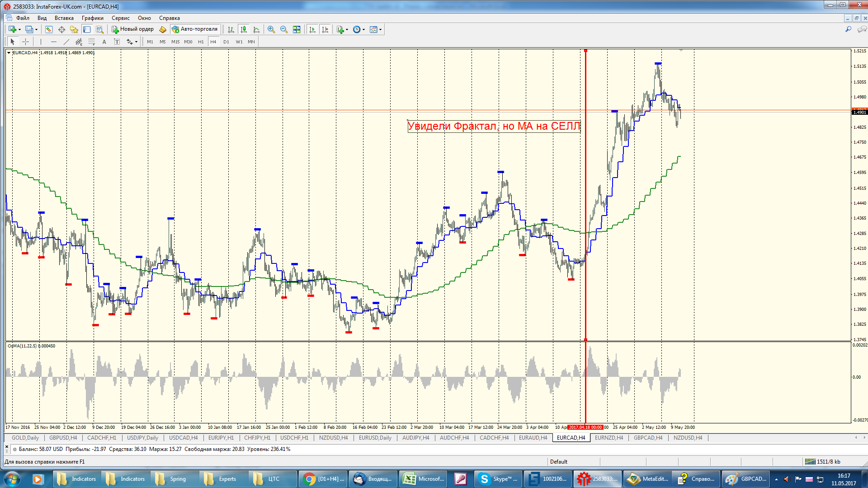Open the Вид menu
868x488 pixels.
point(42,18)
